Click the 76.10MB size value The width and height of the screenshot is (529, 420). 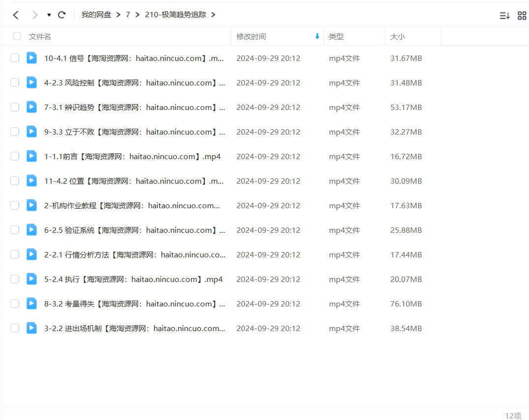tap(406, 304)
